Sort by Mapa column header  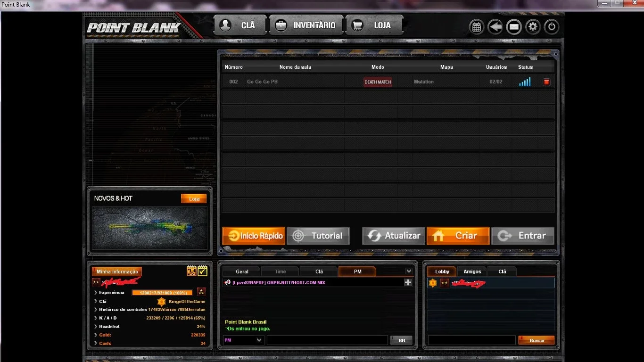pos(446,67)
